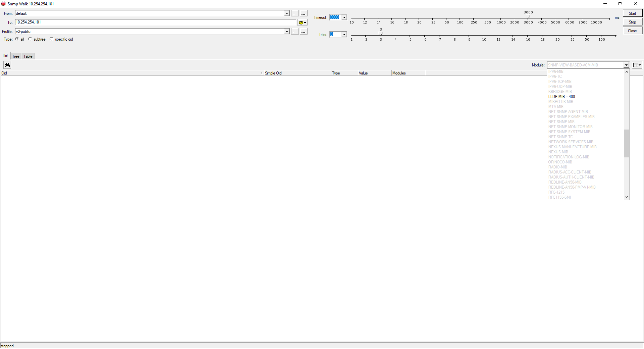Sort by the Modules column header
The width and height of the screenshot is (644, 349).
tap(408, 73)
